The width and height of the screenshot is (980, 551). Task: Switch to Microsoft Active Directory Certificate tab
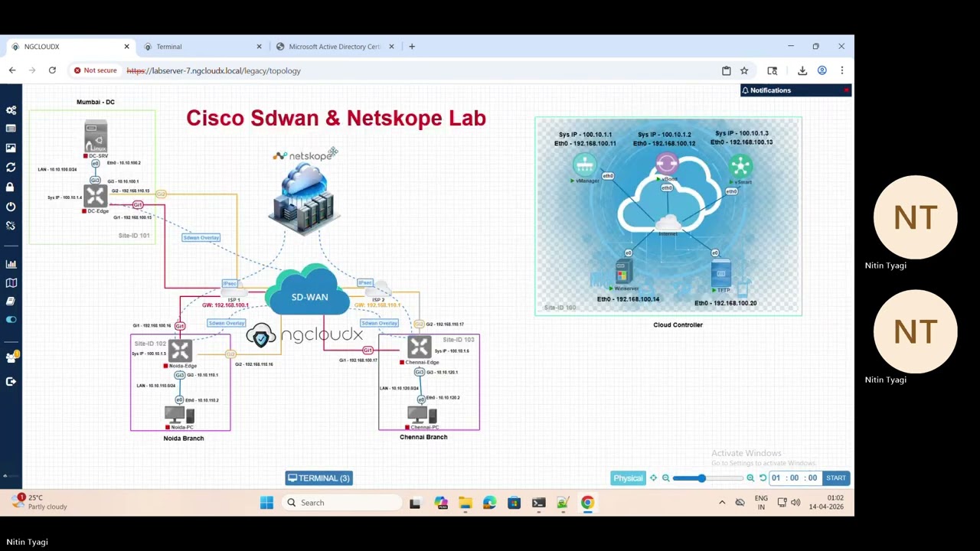[x=335, y=47]
